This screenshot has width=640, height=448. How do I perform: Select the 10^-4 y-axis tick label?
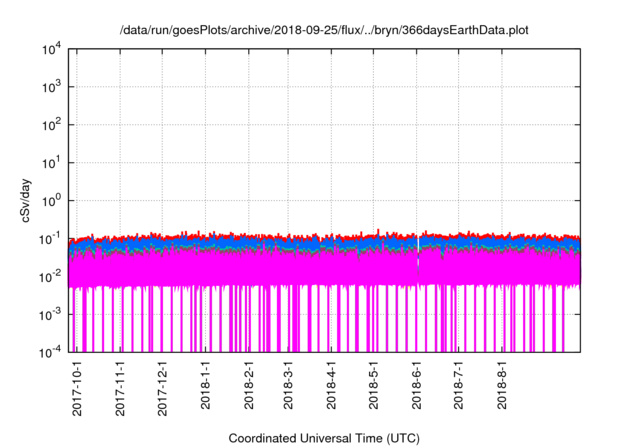[x=51, y=353]
